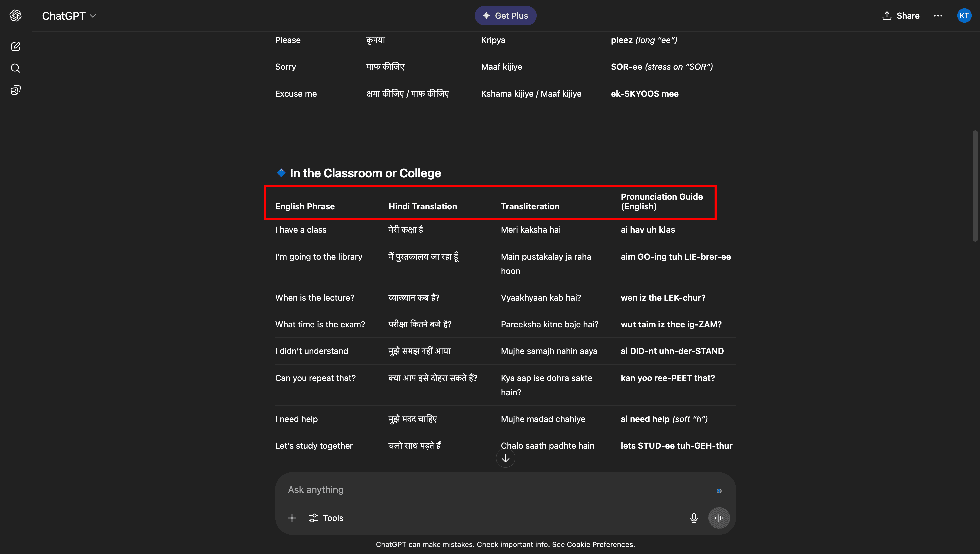Viewport: 980px width, 554px height.
Task: Click 'I didn't understand'
Action: (311, 351)
